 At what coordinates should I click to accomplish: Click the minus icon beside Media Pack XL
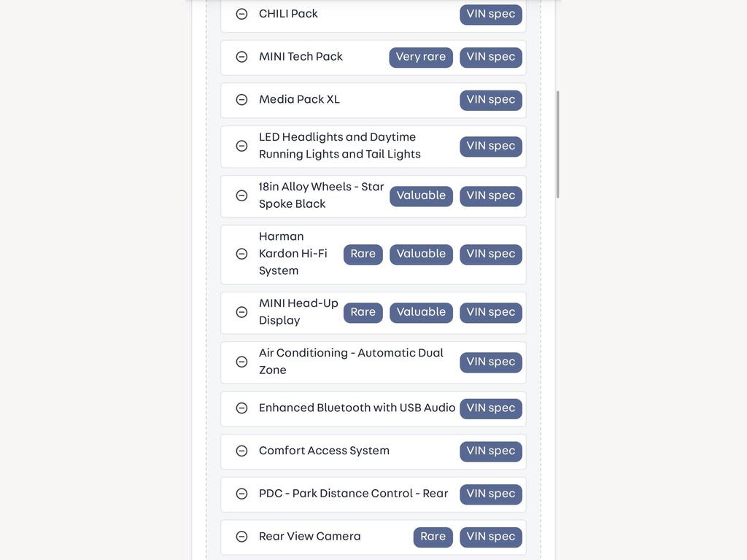tap(241, 99)
